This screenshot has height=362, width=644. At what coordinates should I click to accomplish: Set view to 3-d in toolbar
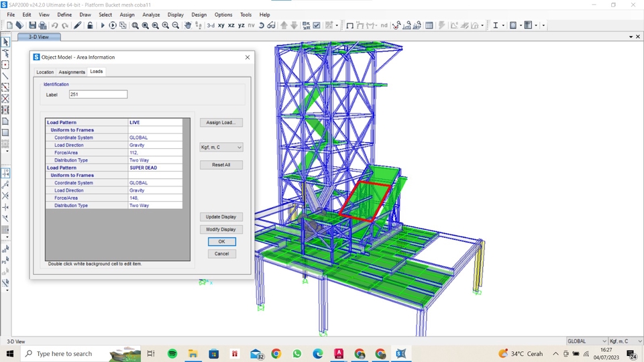[x=211, y=25]
